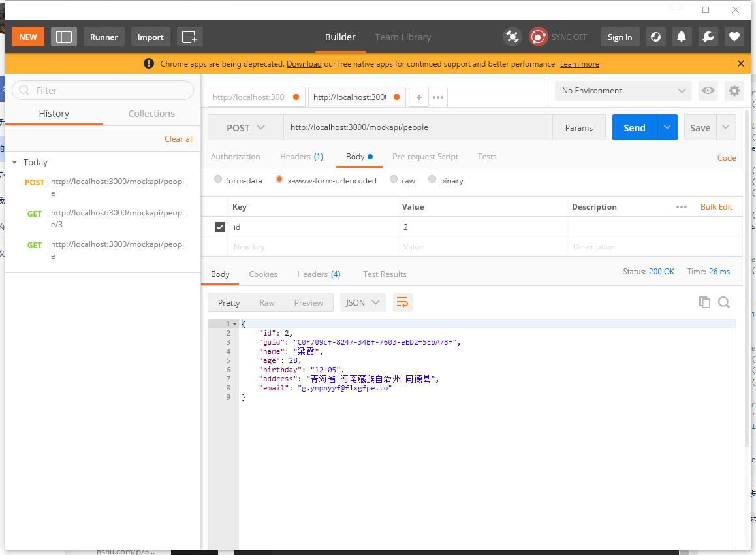Screen dimensions: 756x555
Task: Open the POST method dropdown
Action: tap(245, 127)
